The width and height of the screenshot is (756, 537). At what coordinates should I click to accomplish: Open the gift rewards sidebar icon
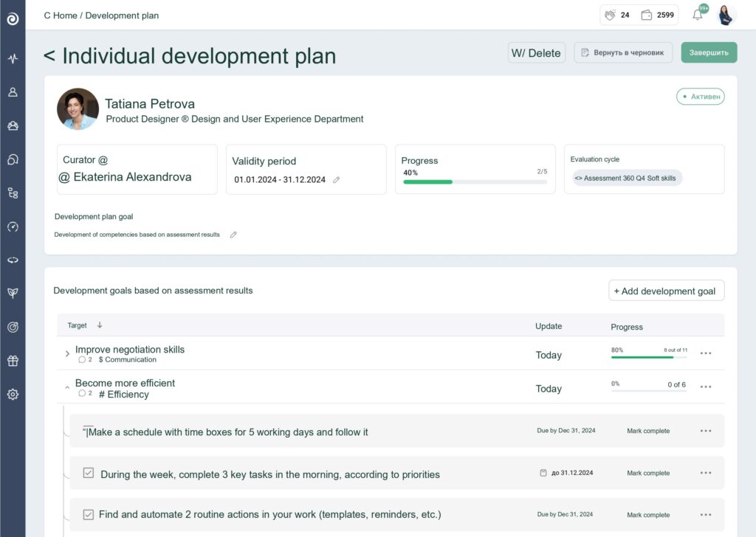[13, 360]
